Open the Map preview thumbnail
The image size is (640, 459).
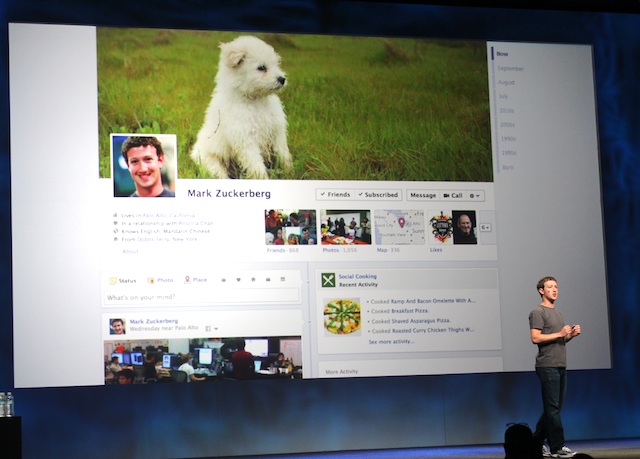pos(400,227)
